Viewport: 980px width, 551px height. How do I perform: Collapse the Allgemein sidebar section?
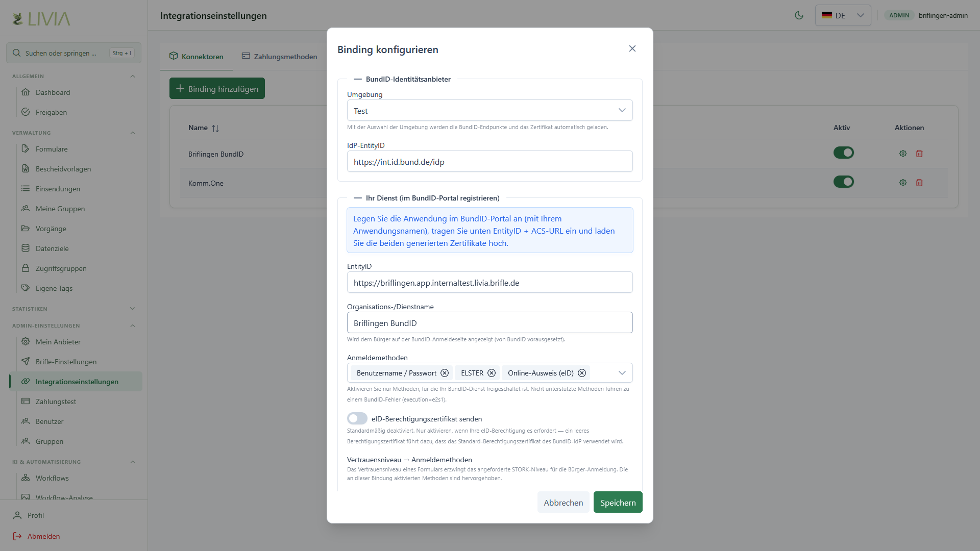pos(133,77)
